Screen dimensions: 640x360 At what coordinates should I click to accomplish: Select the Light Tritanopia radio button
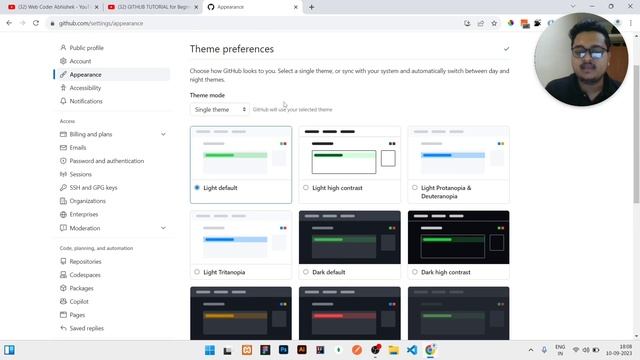pos(197,272)
